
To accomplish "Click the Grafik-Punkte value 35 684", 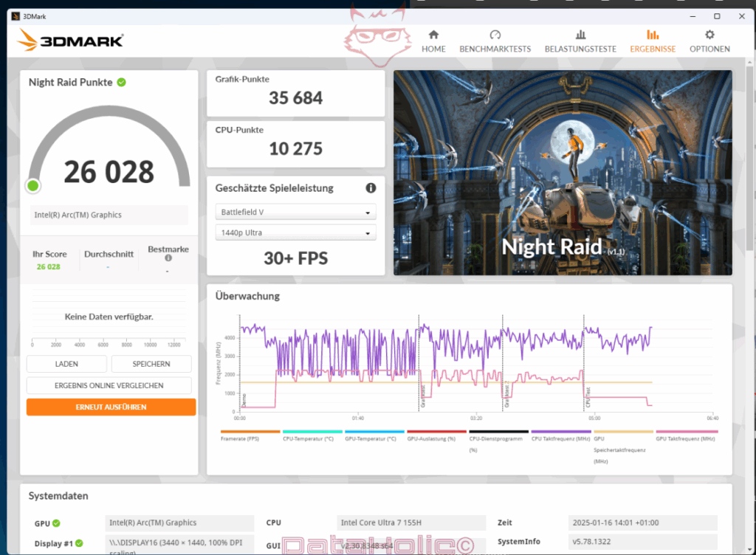I will 295,98.
